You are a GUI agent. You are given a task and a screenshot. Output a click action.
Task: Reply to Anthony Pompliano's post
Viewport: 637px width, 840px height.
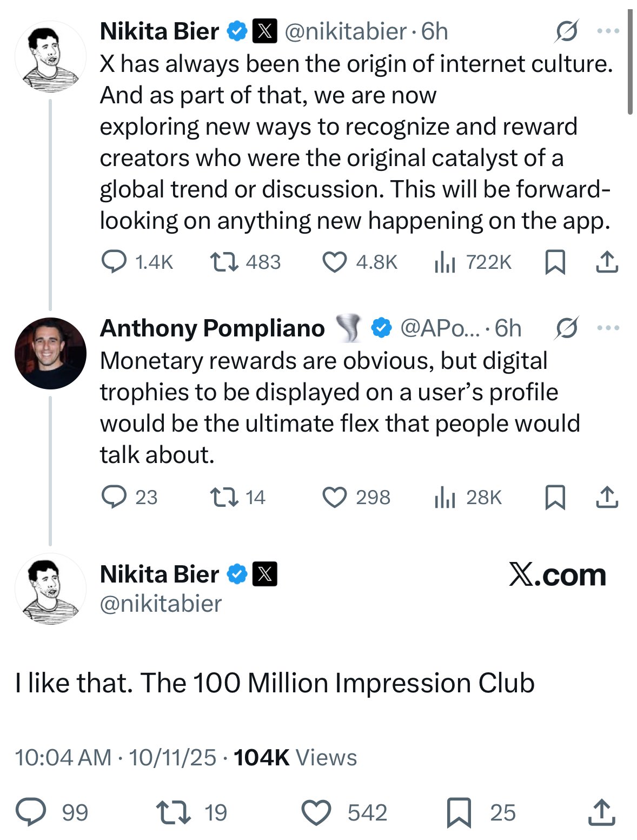click(114, 497)
